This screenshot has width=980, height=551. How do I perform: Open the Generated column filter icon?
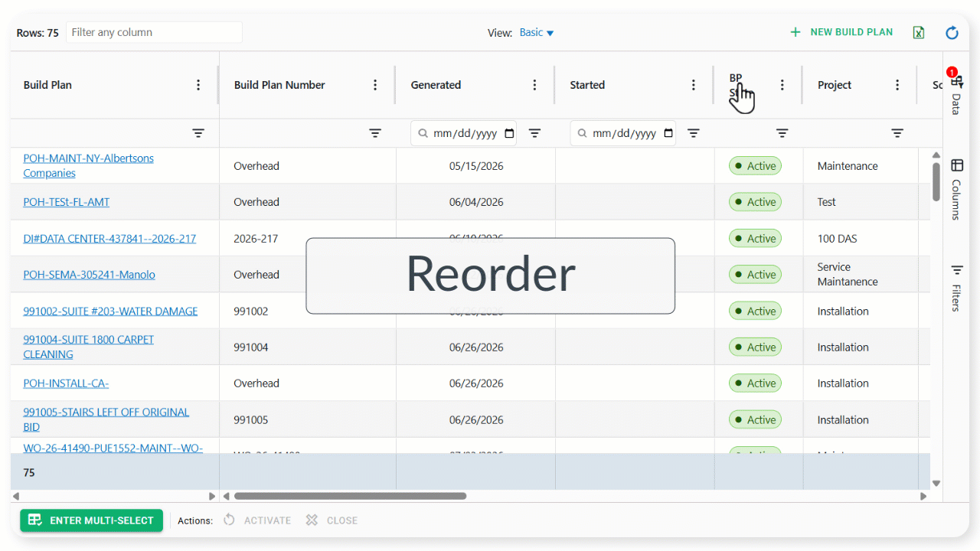point(534,133)
